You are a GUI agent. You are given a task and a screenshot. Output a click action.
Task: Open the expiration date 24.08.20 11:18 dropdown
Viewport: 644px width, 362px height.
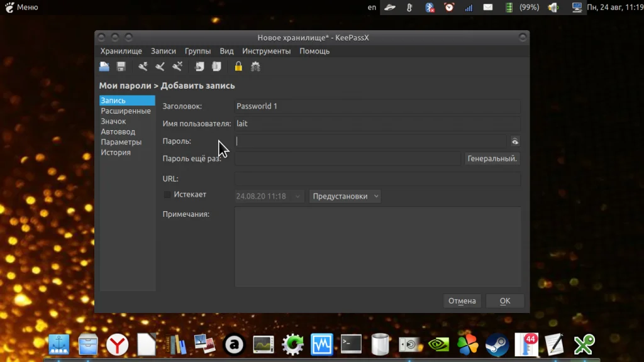270,196
